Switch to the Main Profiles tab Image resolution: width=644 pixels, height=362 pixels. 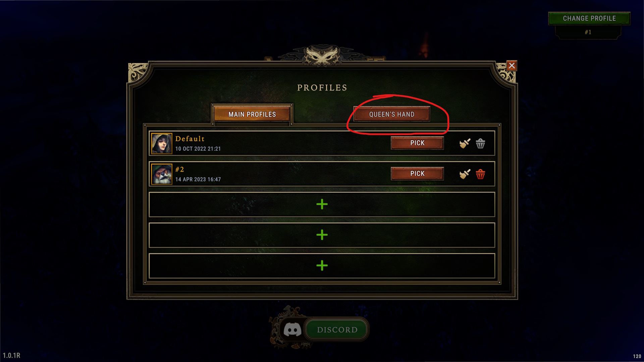tap(252, 114)
